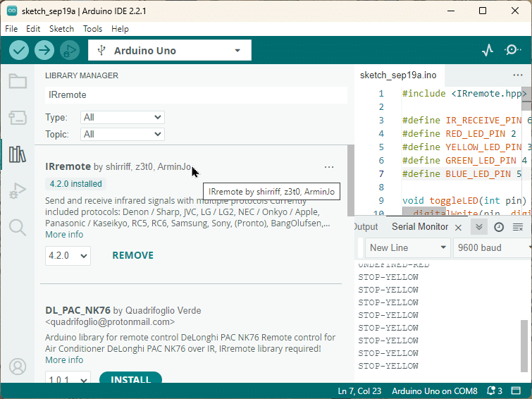532x399 pixels.
Task: Click REMOVE for IRremote library
Action: [132, 255]
